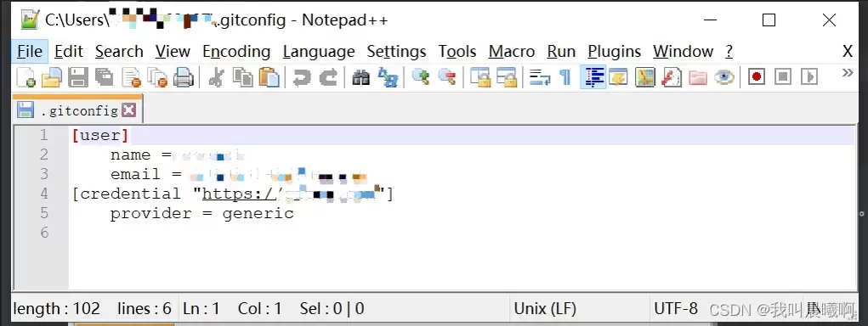Select the .gitconfig document tab

78,110
